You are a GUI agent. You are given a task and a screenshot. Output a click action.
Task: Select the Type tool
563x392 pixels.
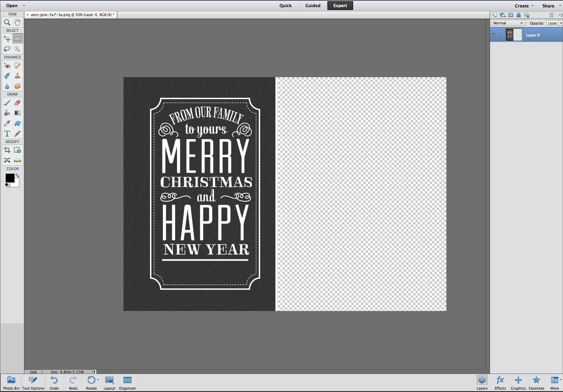point(7,134)
